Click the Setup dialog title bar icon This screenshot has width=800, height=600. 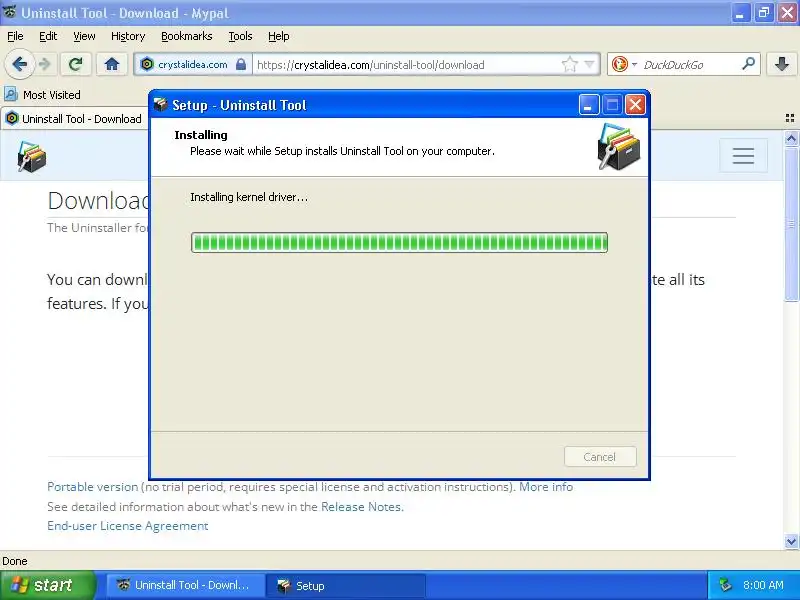click(x=160, y=105)
